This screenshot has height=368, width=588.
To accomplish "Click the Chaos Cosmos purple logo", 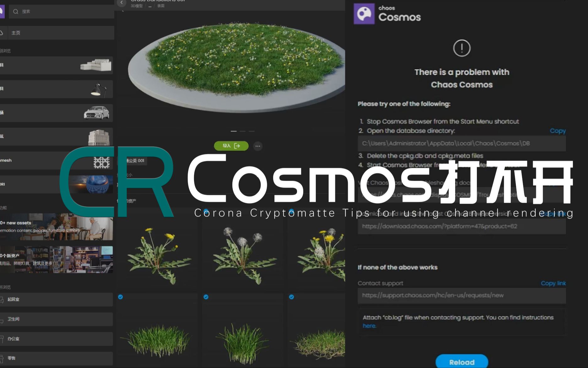I will coord(364,14).
